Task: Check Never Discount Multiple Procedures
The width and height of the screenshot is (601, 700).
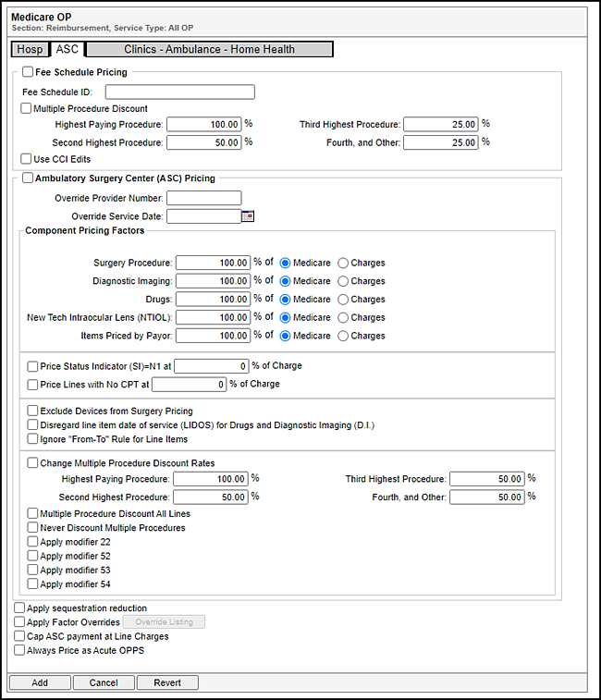Action: pos(32,528)
